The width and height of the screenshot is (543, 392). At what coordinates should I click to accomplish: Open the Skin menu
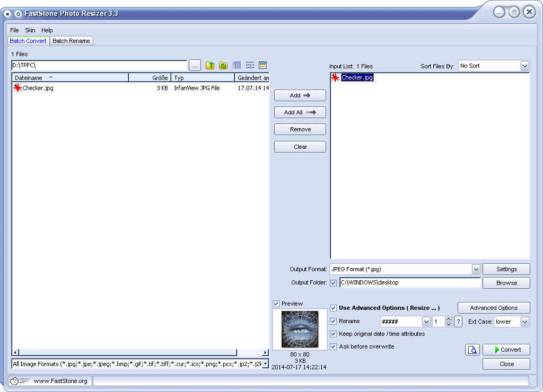(30, 30)
